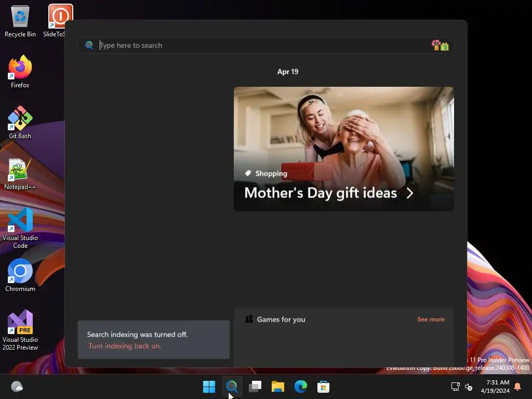The height and width of the screenshot is (399, 532).
Task: Open File Explorer from the taskbar
Action: pos(278,387)
